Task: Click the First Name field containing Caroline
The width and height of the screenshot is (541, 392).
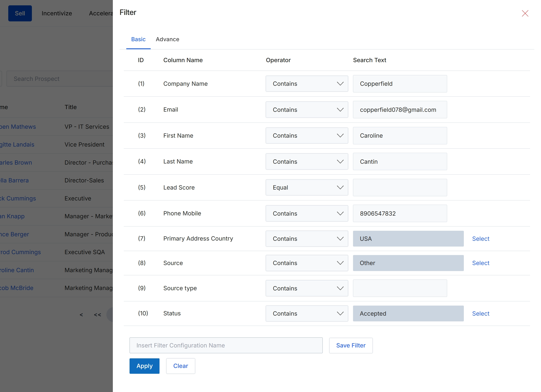Action: pyautogui.click(x=400, y=136)
